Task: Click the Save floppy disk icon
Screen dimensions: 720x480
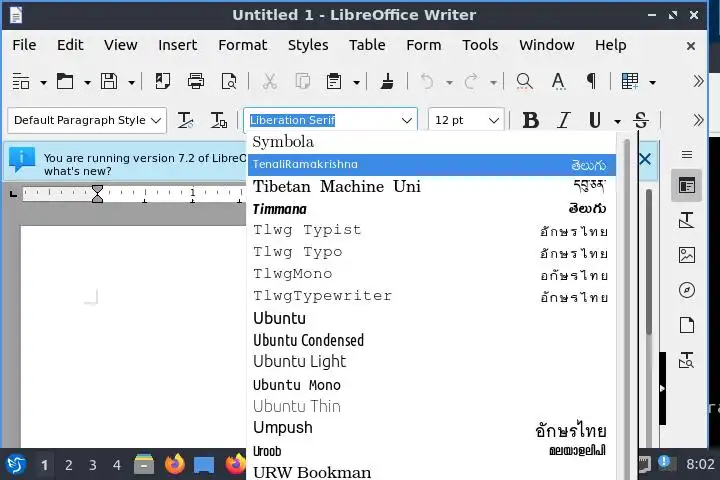Action: point(109,82)
